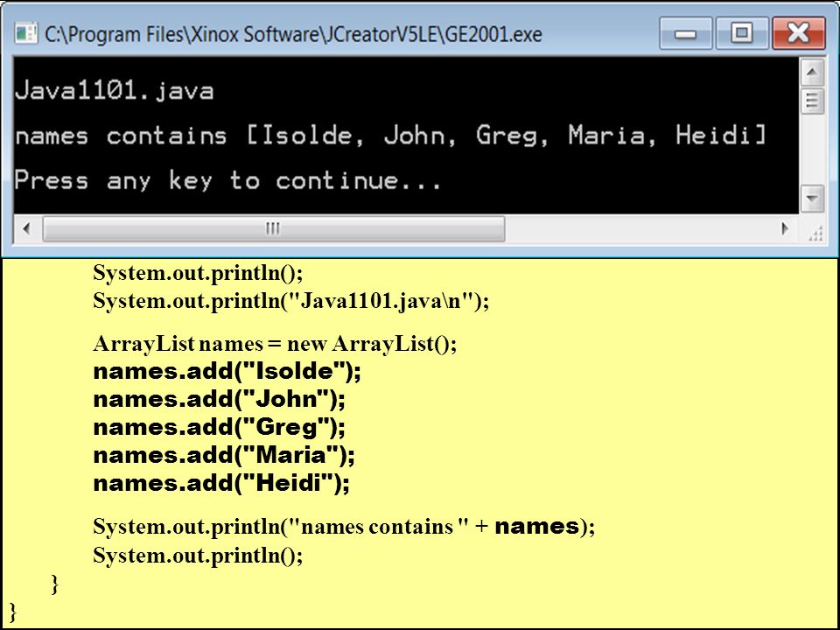Viewport: 840px width, 630px height.
Task: Click the code line names.add("Maria");
Action: [224, 455]
